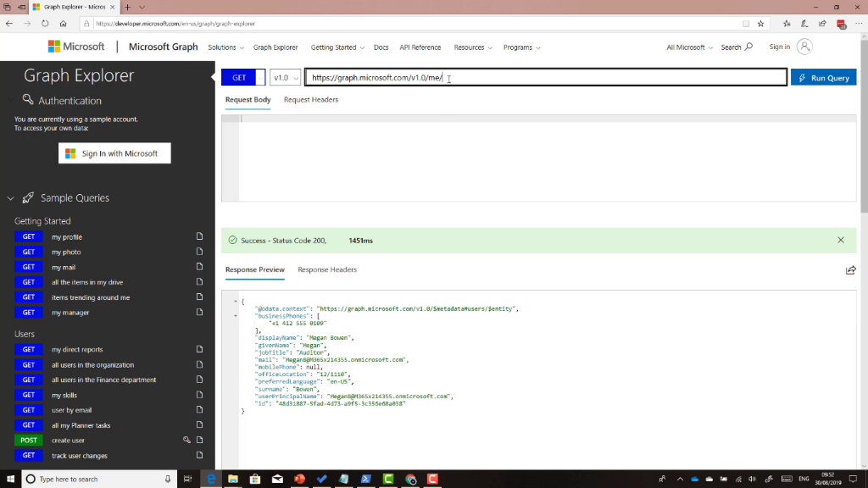Dismiss the success status banner

(840, 240)
